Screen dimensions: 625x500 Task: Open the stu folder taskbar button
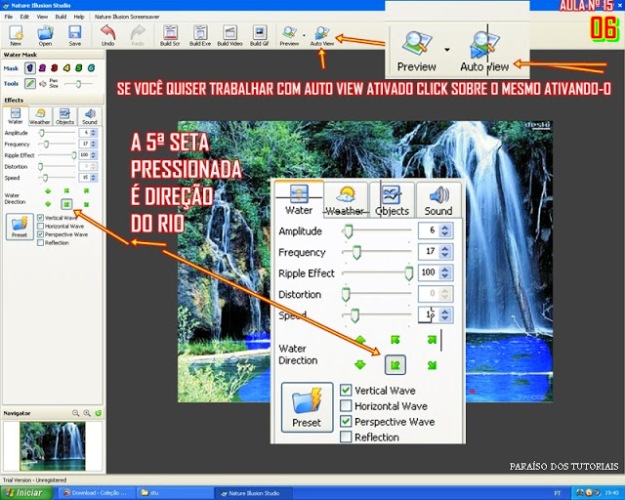[x=174, y=493]
